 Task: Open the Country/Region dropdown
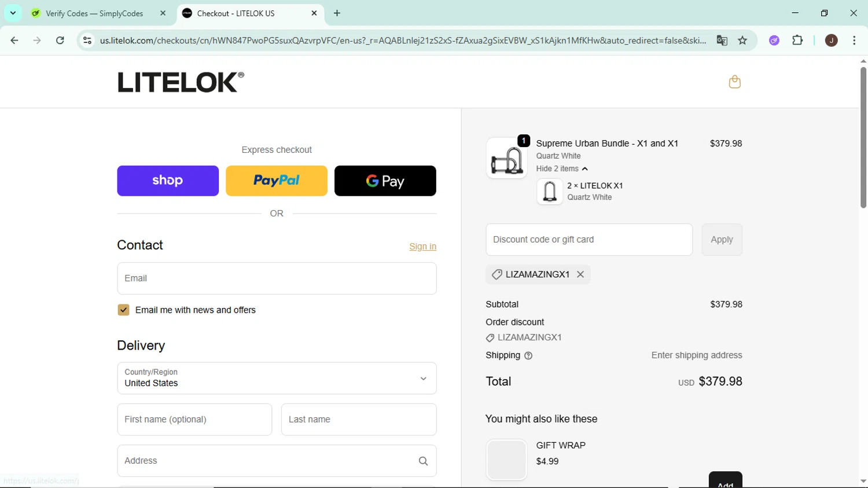pyautogui.click(x=277, y=379)
